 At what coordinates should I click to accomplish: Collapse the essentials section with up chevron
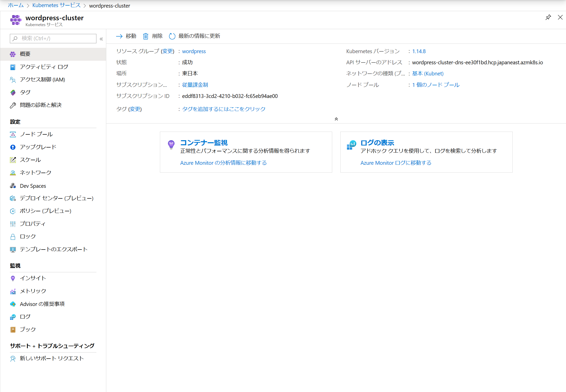[336, 119]
